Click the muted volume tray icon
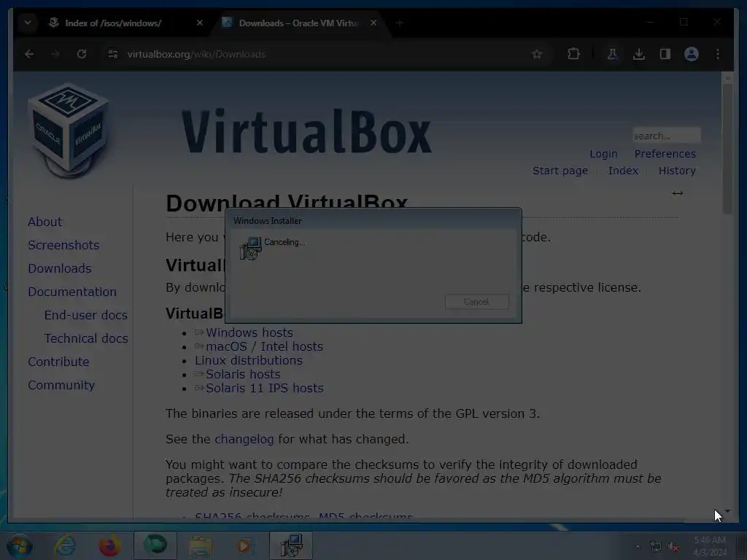 pyautogui.click(x=673, y=547)
